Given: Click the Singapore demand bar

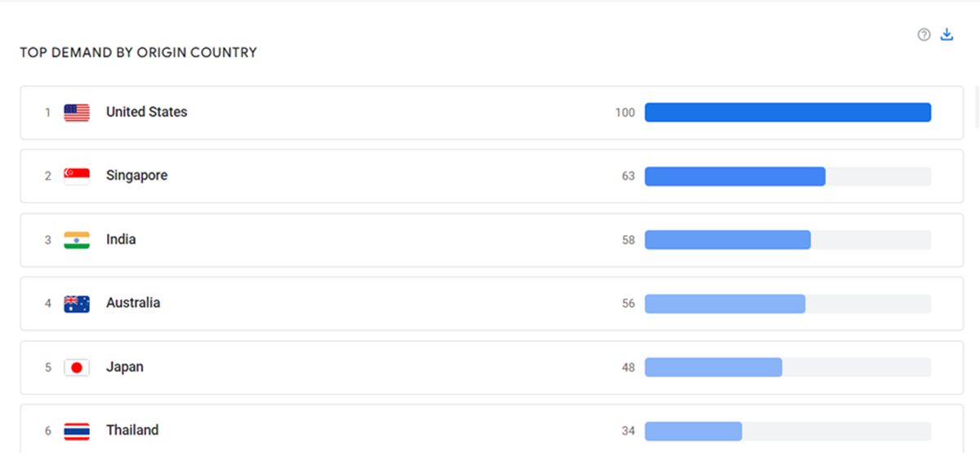Looking at the screenshot, I should [735, 176].
